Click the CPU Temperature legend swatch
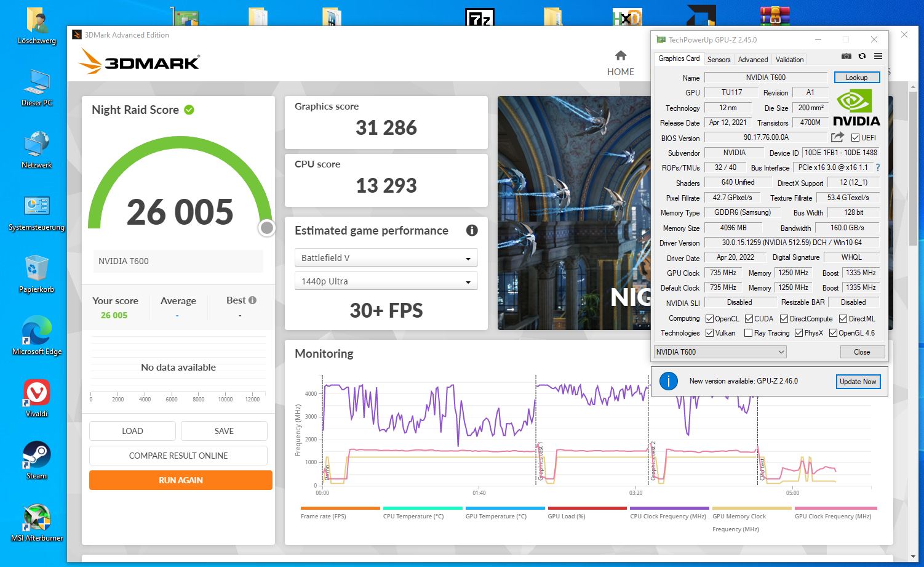This screenshot has width=924, height=567. click(x=423, y=509)
